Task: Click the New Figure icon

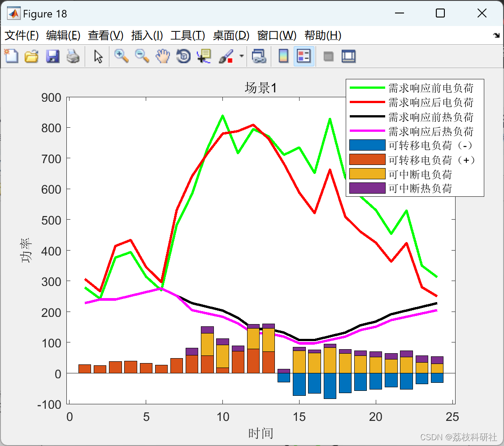Action: click(11, 56)
